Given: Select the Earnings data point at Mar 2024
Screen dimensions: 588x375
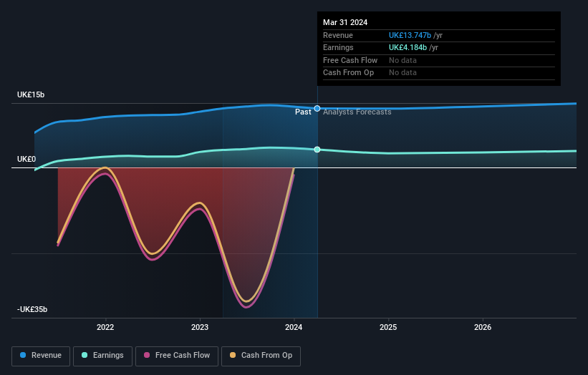Looking at the screenshot, I should pyautogui.click(x=317, y=150).
